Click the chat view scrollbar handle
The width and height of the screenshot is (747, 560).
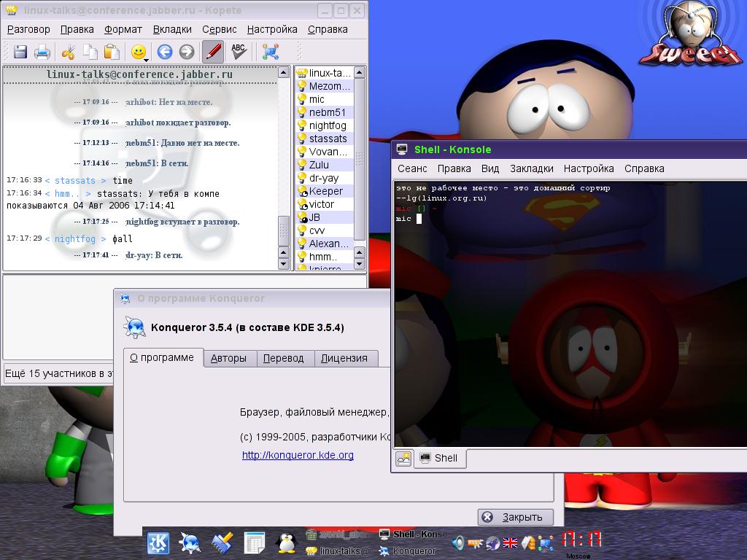pos(284,231)
